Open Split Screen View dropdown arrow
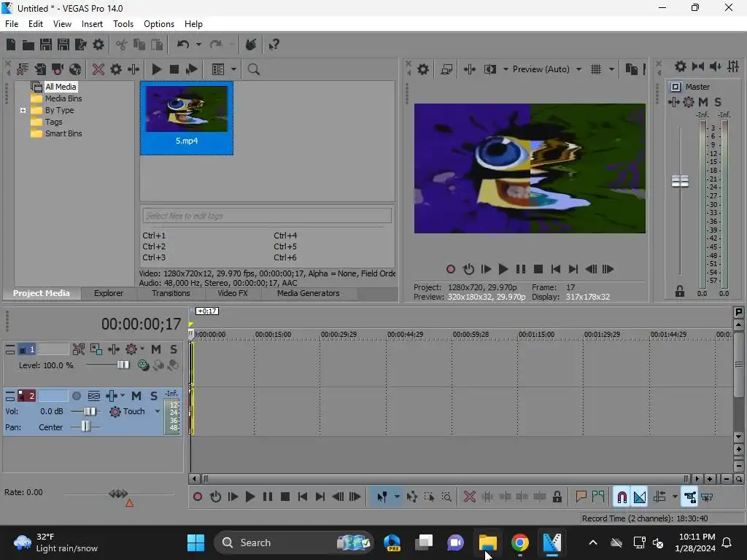Image resolution: width=747 pixels, height=560 pixels. pos(505,69)
